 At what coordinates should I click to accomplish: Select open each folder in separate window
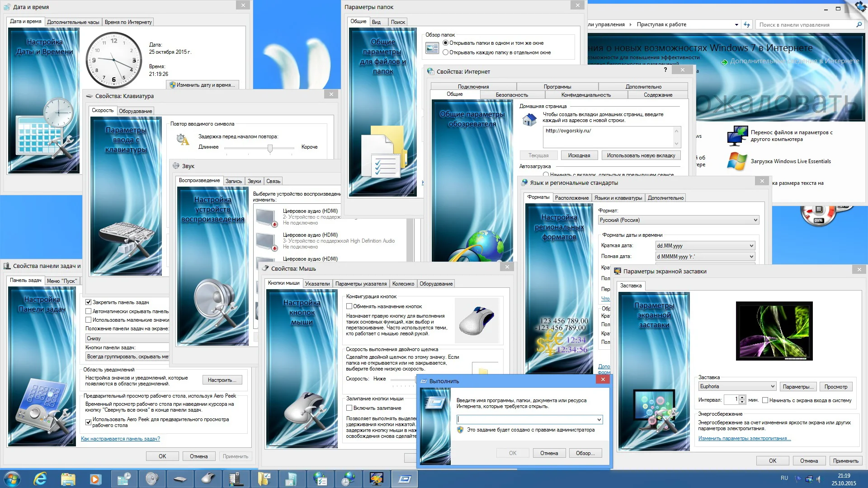(446, 52)
